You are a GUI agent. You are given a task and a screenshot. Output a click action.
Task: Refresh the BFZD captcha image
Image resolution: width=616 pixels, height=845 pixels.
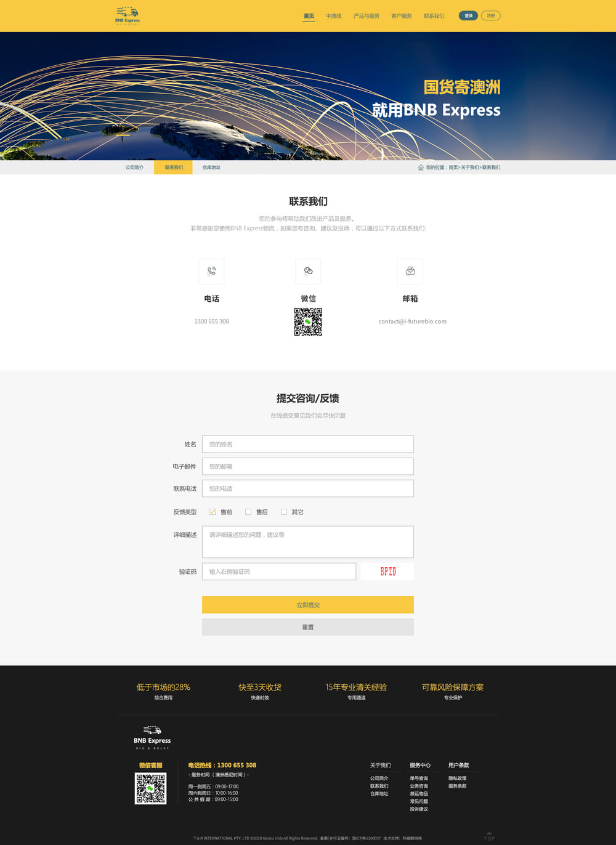(x=387, y=572)
